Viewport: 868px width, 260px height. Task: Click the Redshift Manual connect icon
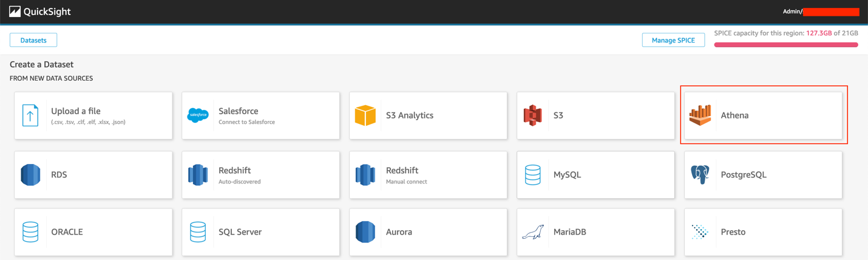pos(365,175)
